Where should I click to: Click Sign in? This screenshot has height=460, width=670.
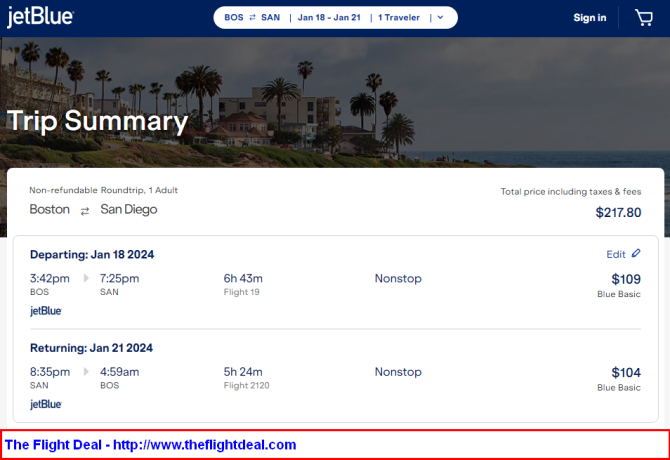(x=590, y=18)
